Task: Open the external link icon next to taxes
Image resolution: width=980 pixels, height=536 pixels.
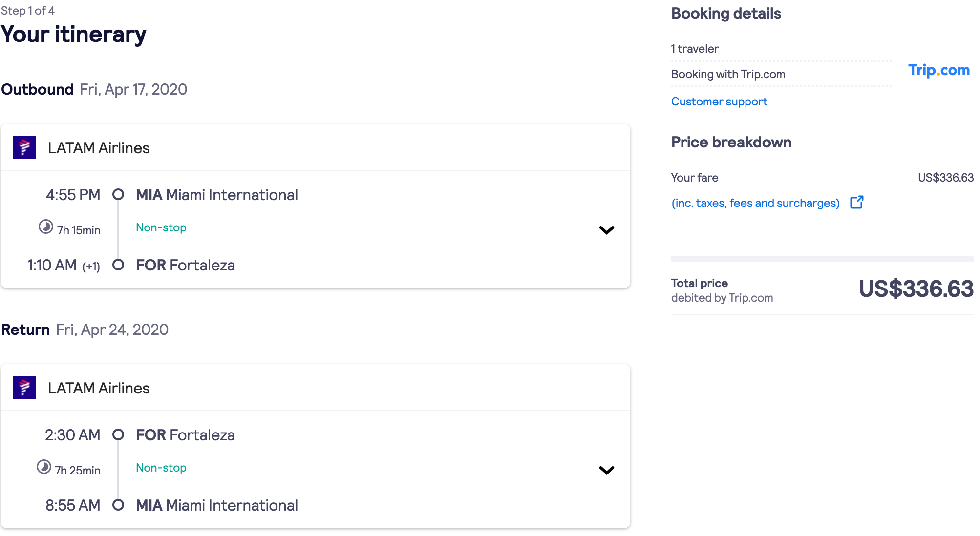Action: [856, 203]
